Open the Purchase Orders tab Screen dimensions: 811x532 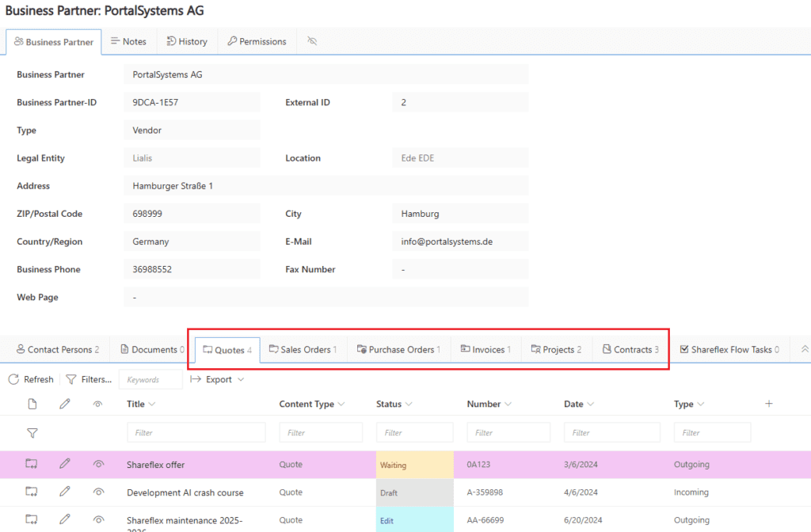399,349
